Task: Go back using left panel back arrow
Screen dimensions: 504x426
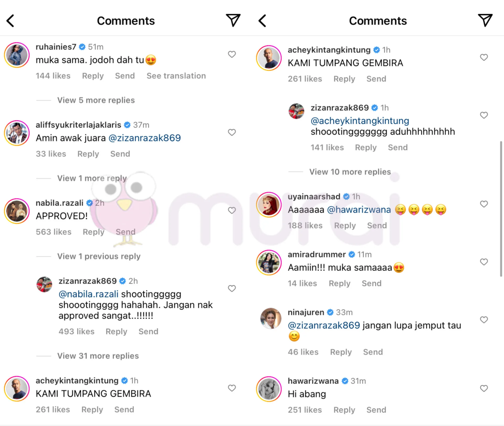Action: [10, 21]
